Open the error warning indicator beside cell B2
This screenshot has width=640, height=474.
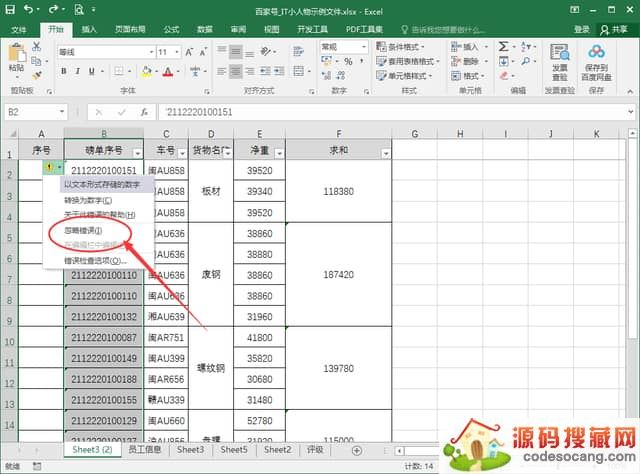50,168
